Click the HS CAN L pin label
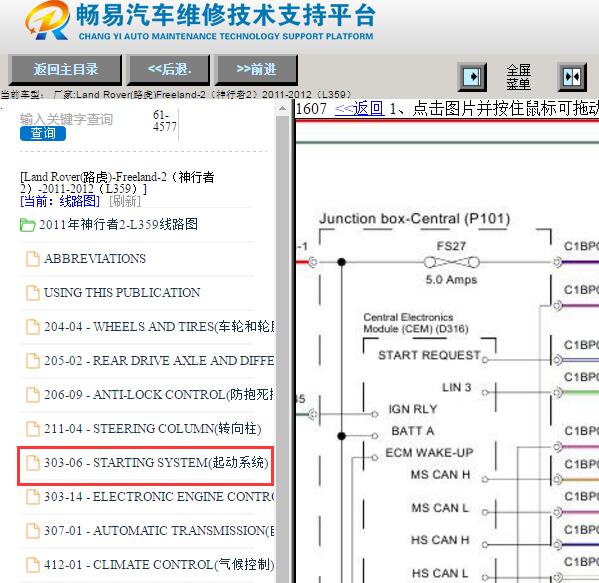 click(x=440, y=573)
